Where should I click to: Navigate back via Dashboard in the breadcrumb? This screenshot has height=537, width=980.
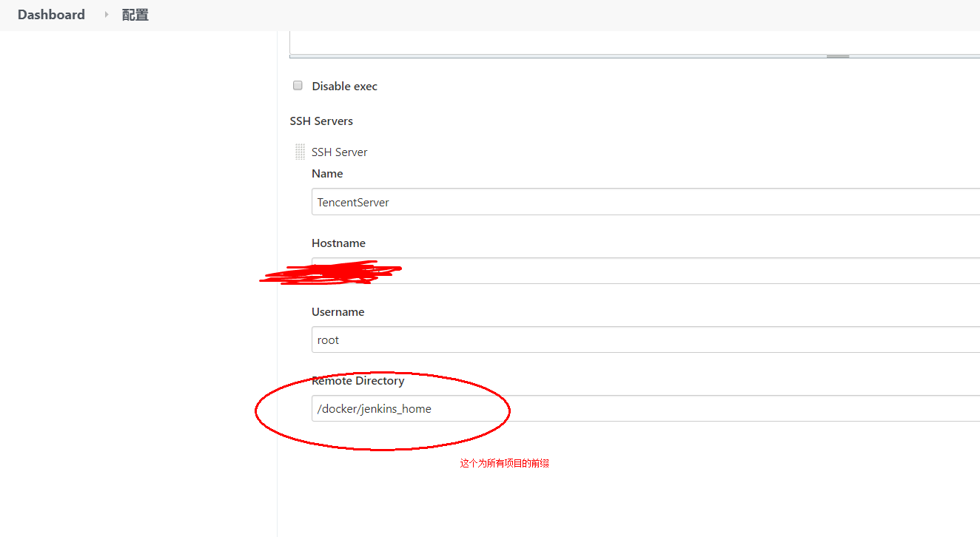pyautogui.click(x=50, y=14)
